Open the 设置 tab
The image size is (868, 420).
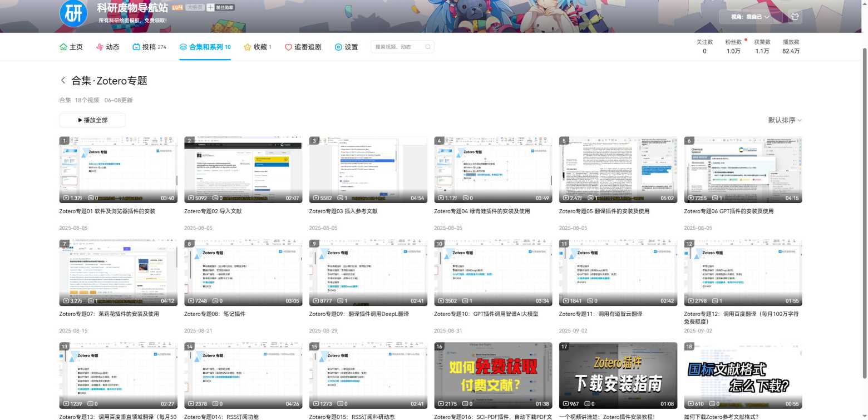[x=346, y=47]
